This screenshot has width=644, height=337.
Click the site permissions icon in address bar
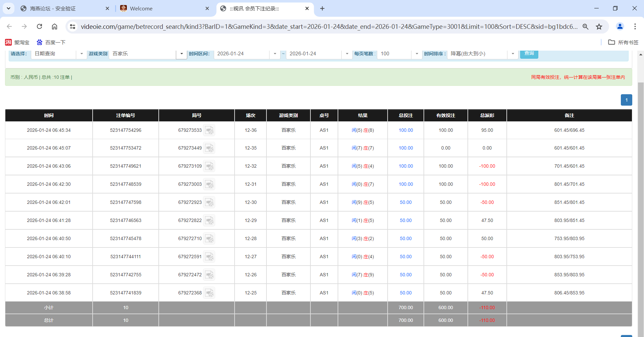[72, 26]
